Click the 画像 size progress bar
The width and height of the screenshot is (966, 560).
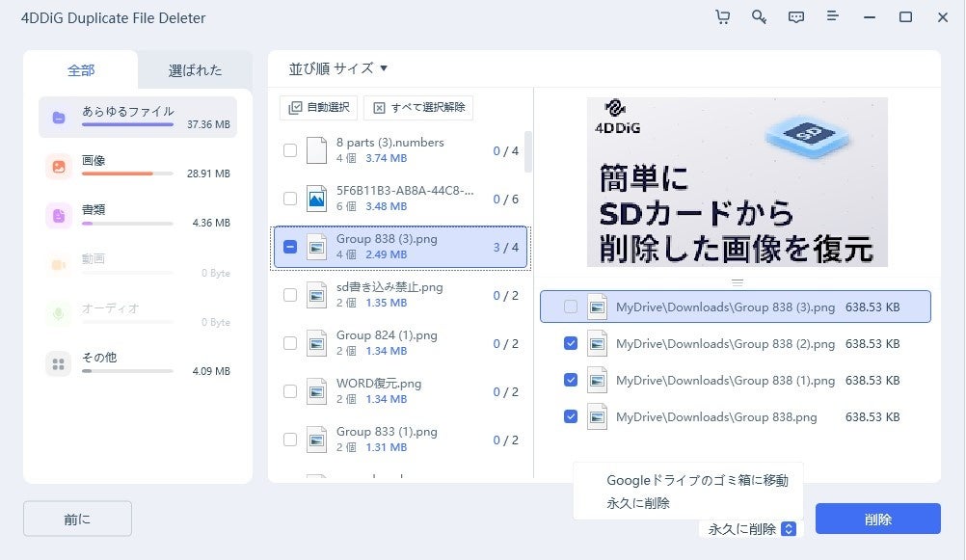127,173
